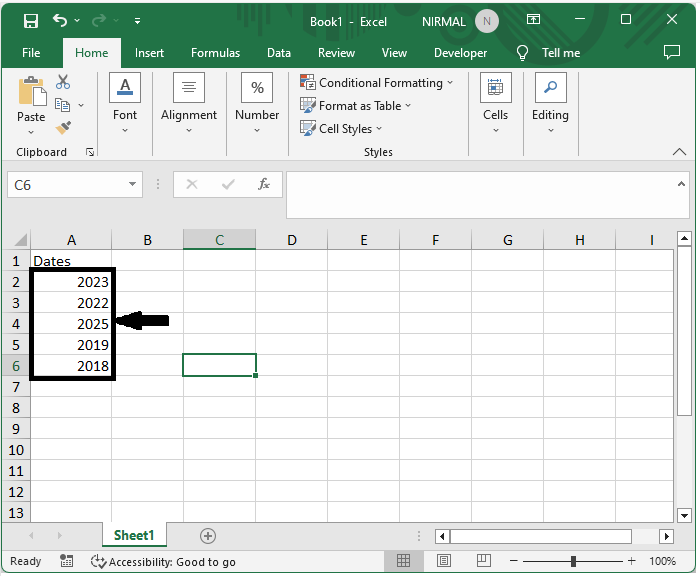Expand the Cells group
700x576 pixels.
pos(496,103)
